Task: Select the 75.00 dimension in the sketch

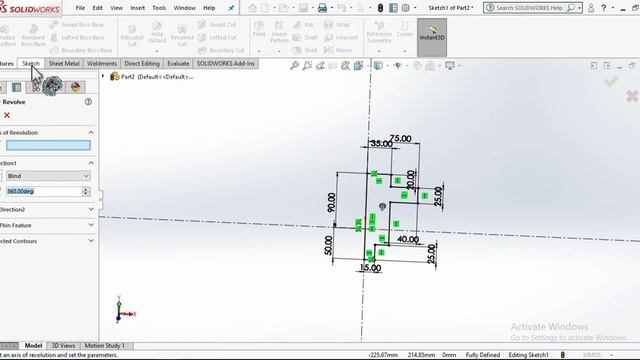Action: click(400, 138)
